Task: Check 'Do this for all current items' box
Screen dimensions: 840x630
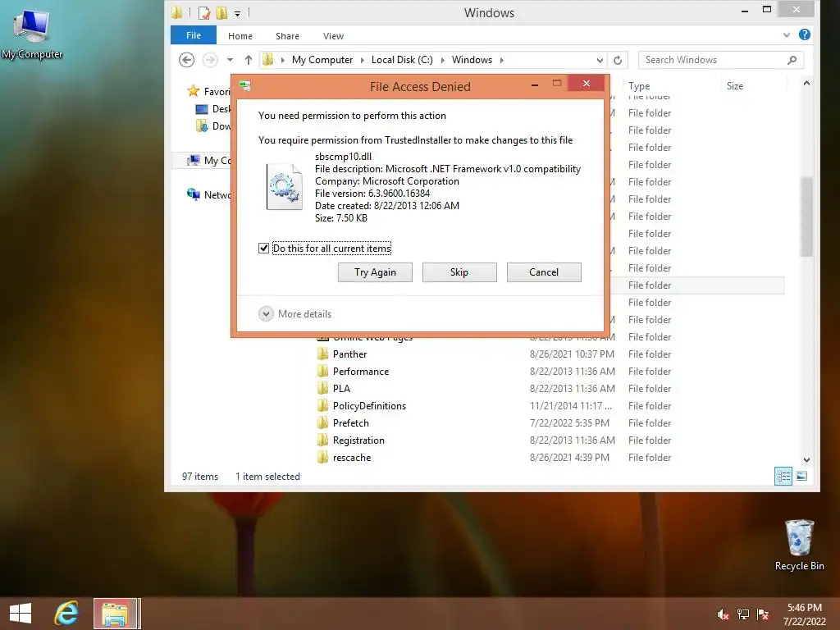Action: tap(263, 248)
